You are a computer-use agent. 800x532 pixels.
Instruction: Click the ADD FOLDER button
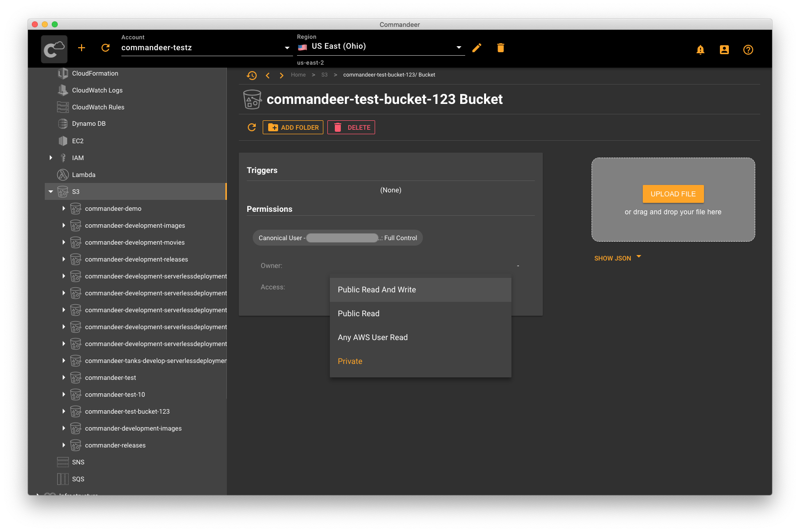tap(293, 127)
